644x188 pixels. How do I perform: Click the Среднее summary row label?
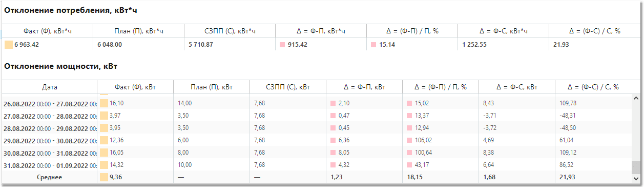pyautogui.click(x=49, y=177)
